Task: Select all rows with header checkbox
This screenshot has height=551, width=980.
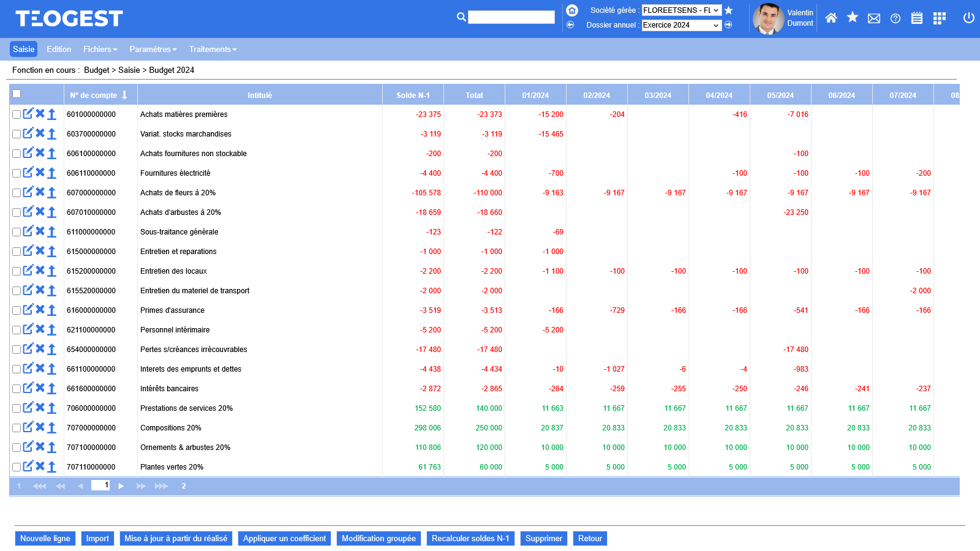Action: (x=17, y=94)
